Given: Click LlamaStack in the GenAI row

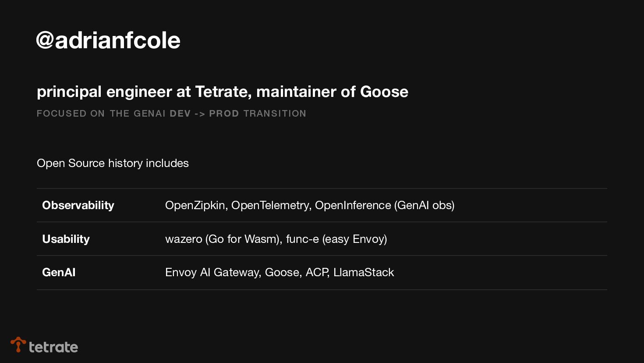Looking at the screenshot, I should tap(364, 272).
